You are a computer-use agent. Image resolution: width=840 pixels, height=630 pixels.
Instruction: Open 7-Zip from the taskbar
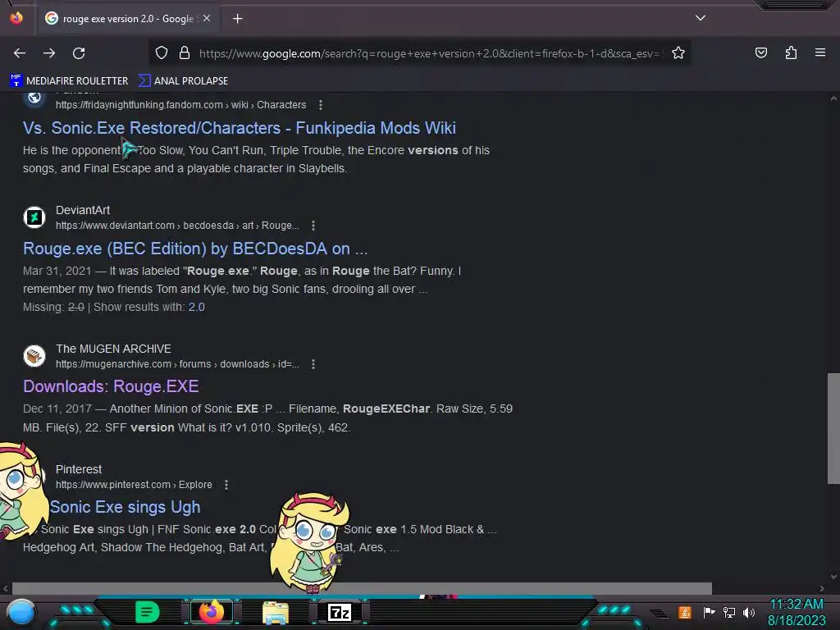(x=339, y=612)
